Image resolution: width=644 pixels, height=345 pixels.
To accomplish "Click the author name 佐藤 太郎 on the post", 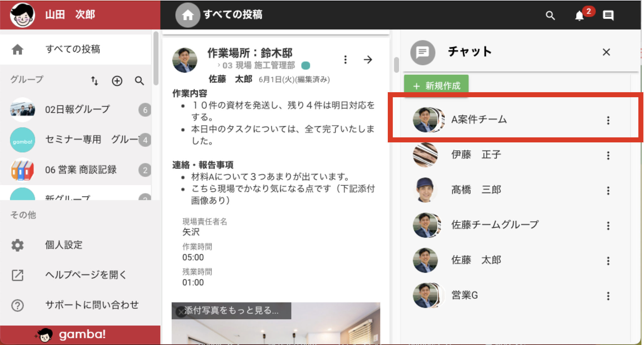I will tap(230, 79).
